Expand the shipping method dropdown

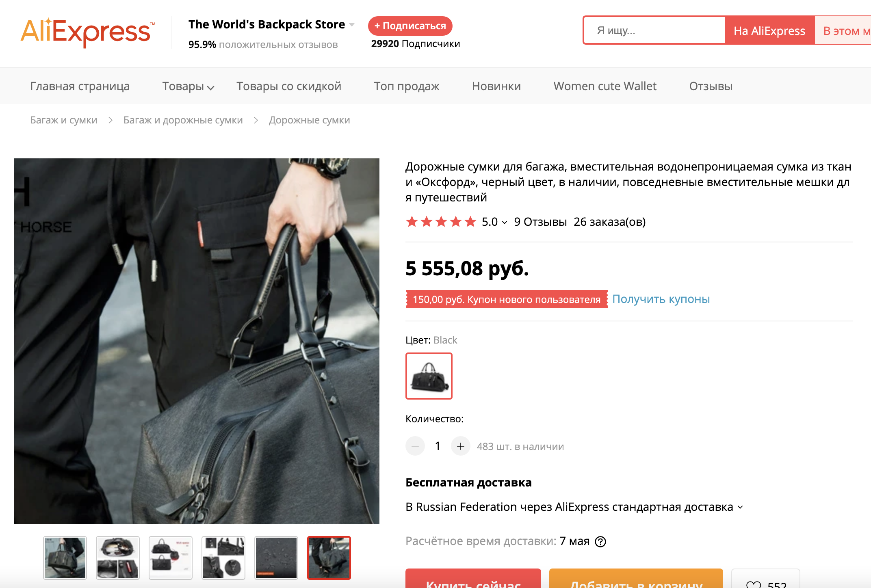click(x=740, y=507)
